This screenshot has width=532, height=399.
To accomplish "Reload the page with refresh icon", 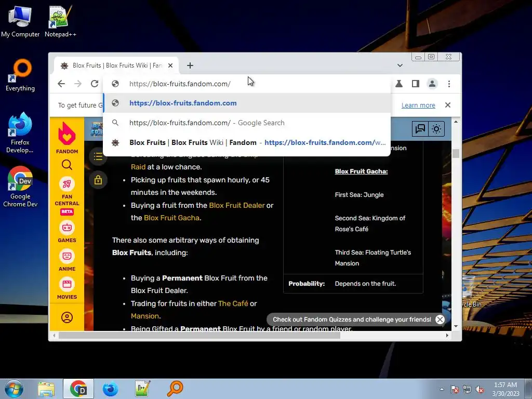I will point(95,84).
